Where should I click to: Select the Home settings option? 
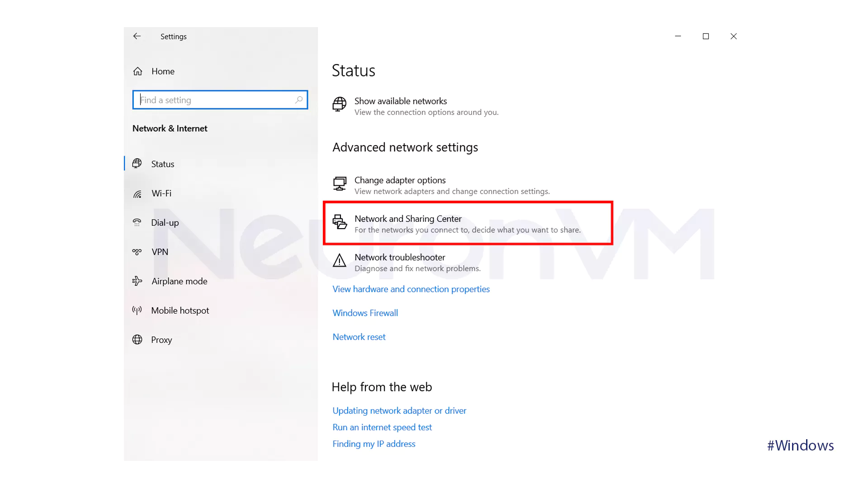tap(163, 71)
